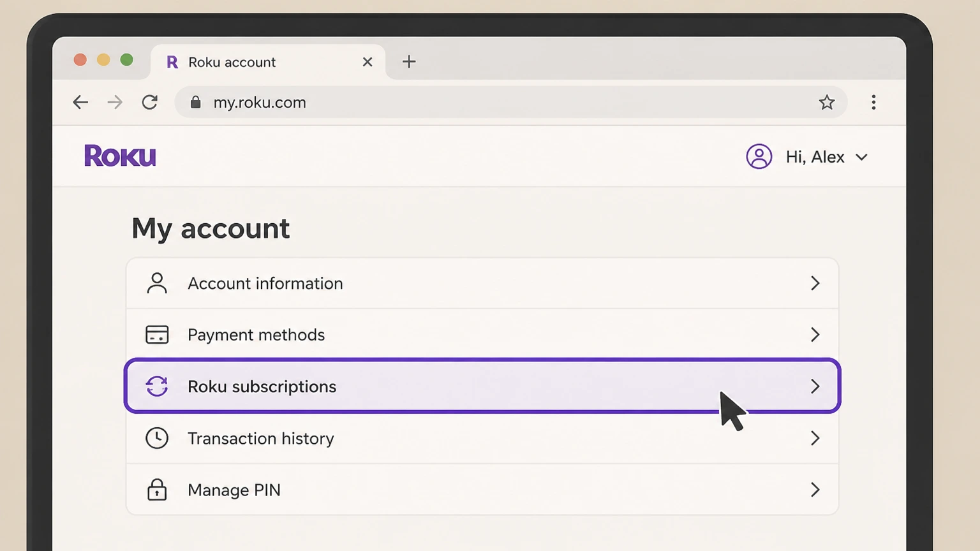Click the Roku logo

[x=120, y=156]
